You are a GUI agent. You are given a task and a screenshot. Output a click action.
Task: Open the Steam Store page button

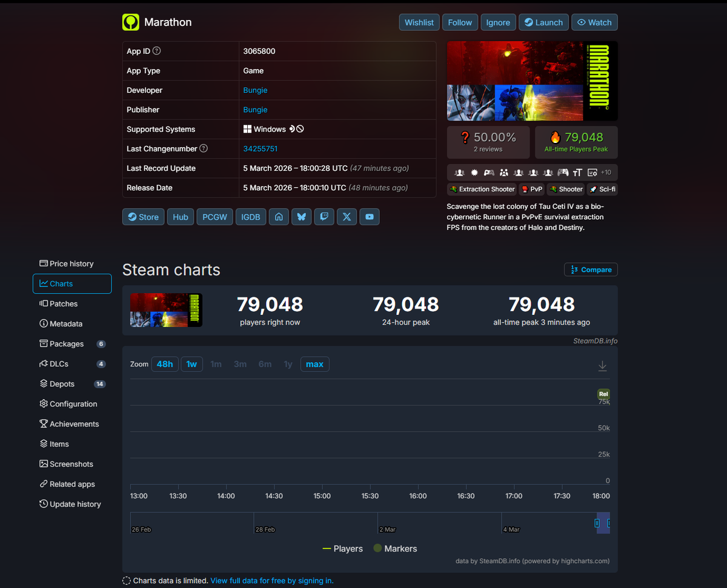143,217
